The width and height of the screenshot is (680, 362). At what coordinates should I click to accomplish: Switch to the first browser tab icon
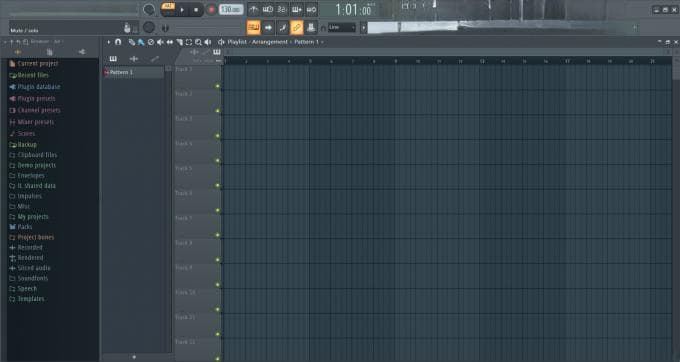18,52
